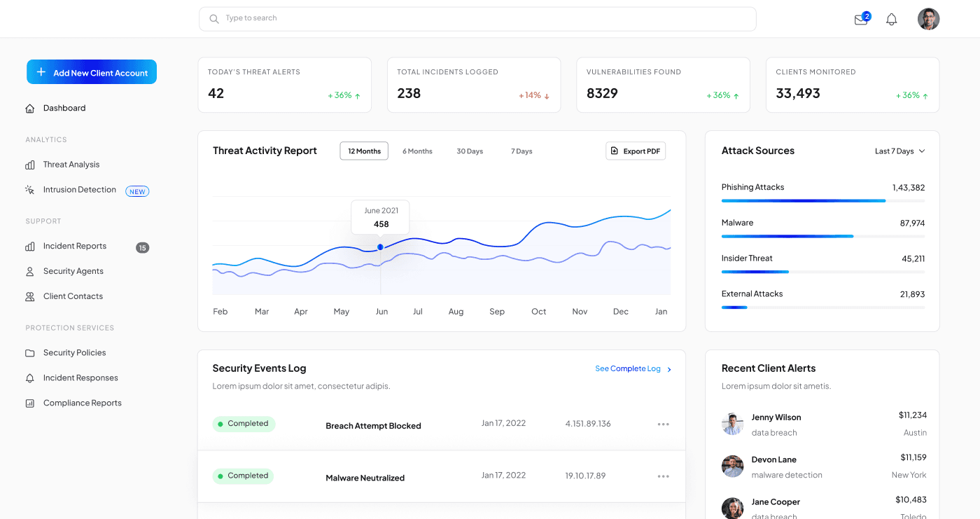Click the Incident Responses bell icon
Image resolution: width=980 pixels, height=519 pixels.
[29, 378]
